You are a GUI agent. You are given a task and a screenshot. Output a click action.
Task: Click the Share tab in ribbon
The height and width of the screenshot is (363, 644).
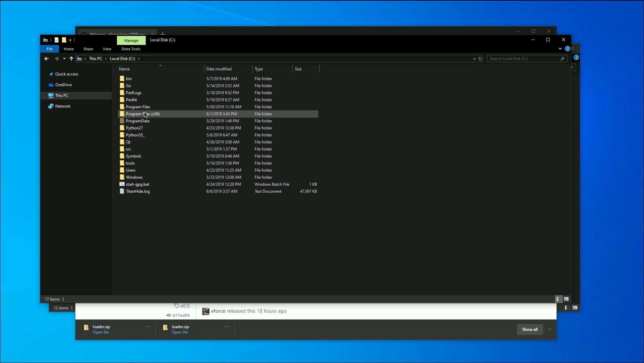[88, 49]
